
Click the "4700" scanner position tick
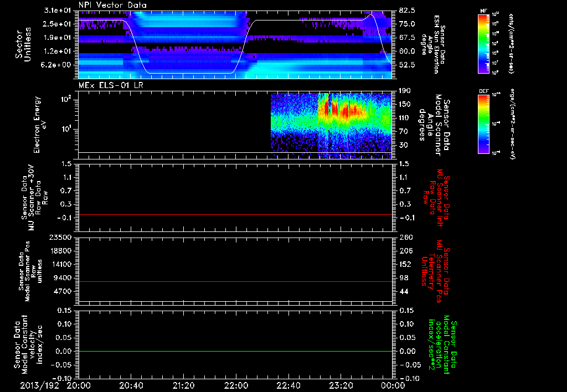pos(63,292)
